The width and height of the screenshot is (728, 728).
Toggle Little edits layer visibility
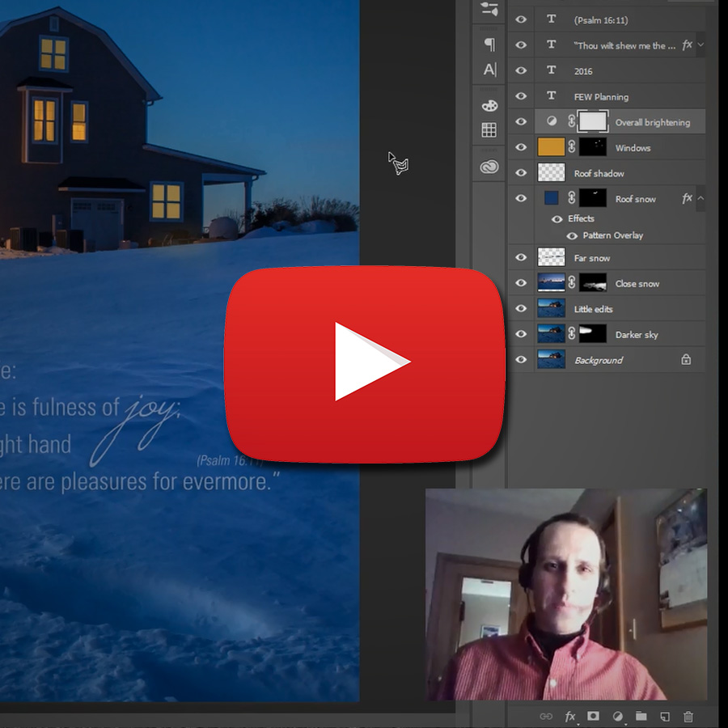click(521, 308)
